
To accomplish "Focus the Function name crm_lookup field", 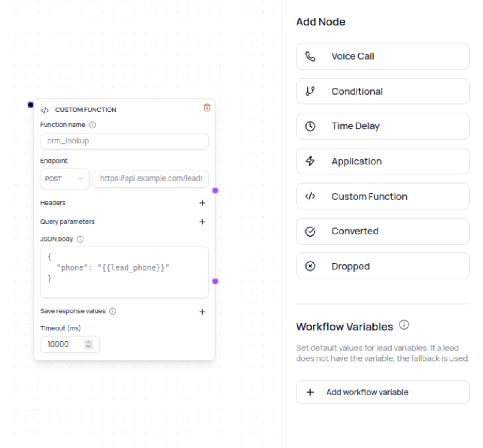I will (124, 141).
